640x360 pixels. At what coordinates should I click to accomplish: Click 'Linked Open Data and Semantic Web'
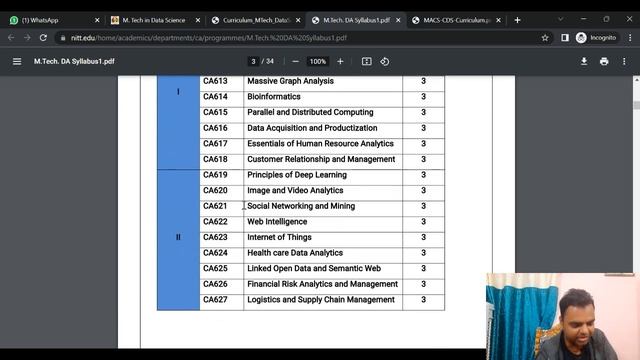(x=314, y=268)
